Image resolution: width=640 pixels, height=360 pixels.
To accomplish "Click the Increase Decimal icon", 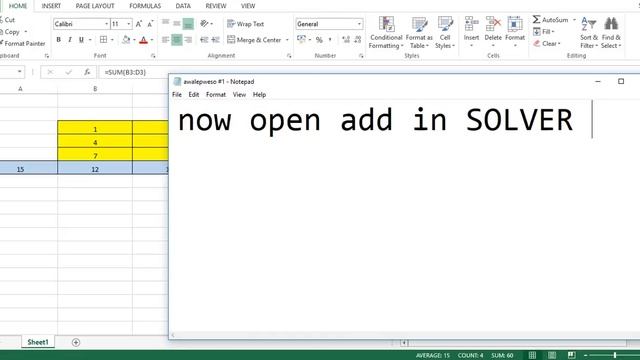I will point(346,40).
